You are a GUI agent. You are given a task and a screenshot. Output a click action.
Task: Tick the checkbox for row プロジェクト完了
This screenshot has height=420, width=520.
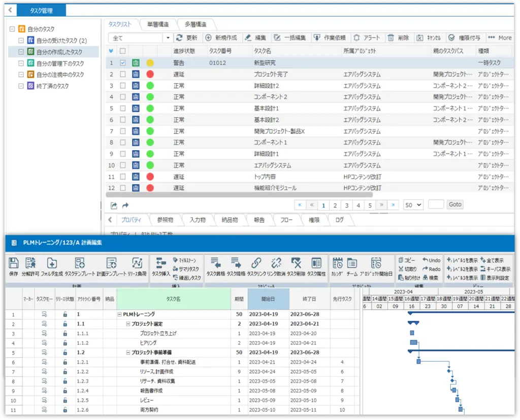[x=123, y=74]
